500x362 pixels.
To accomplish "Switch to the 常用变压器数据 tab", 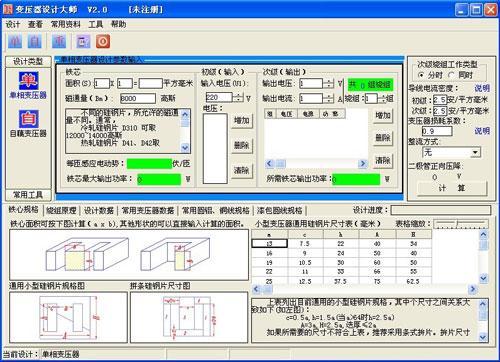I will (x=148, y=210).
